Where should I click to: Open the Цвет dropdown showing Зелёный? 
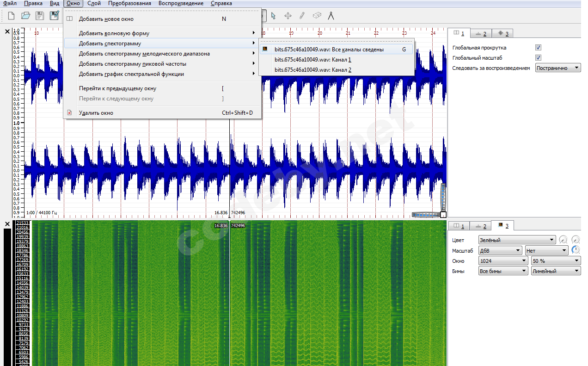click(x=517, y=240)
